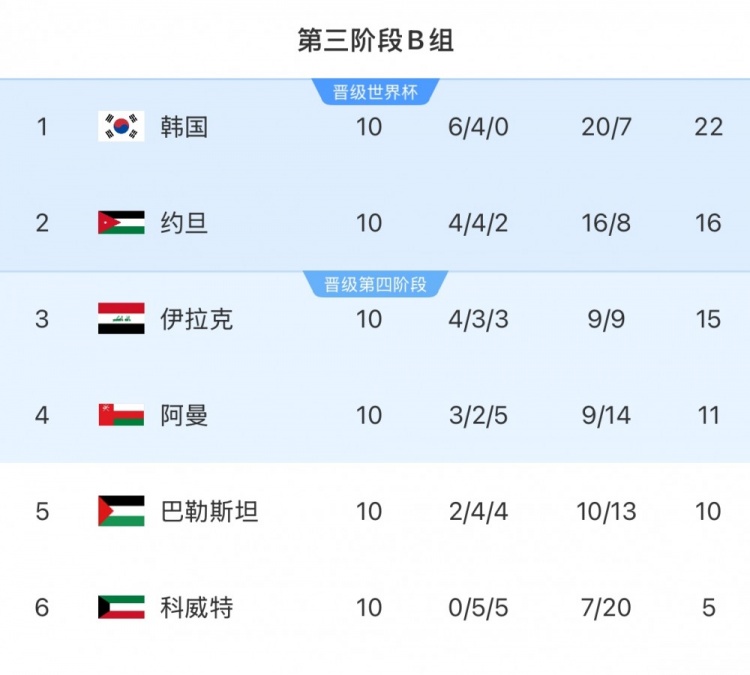Select Jordan's 16/8 goals record
Screen dimensions: 750x675
606,223
